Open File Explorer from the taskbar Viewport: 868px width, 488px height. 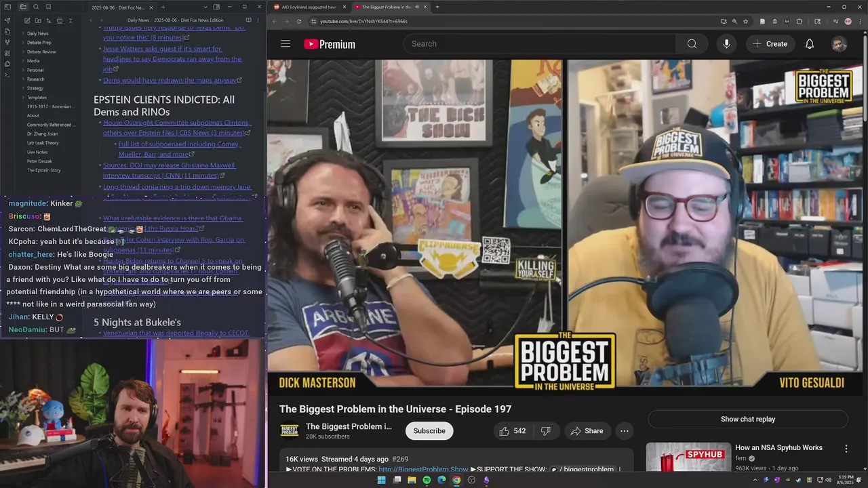click(x=412, y=480)
